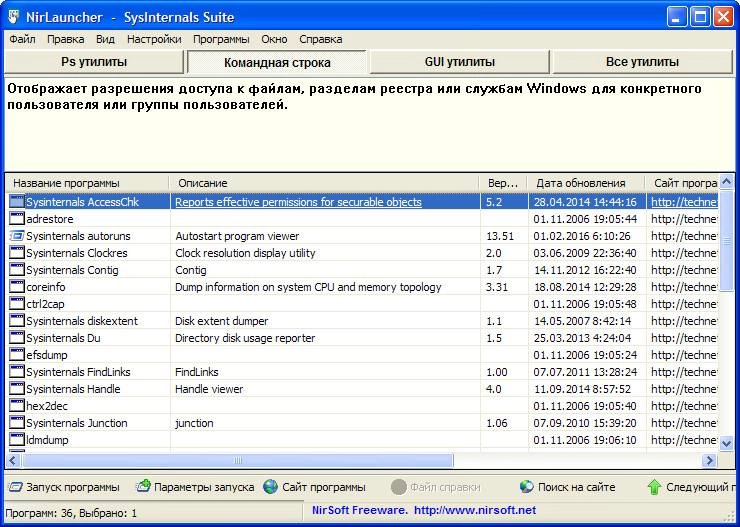This screenshot has height=527, width=740.
Task: Click the coreinfo program icon
Action: click(17, 287)
